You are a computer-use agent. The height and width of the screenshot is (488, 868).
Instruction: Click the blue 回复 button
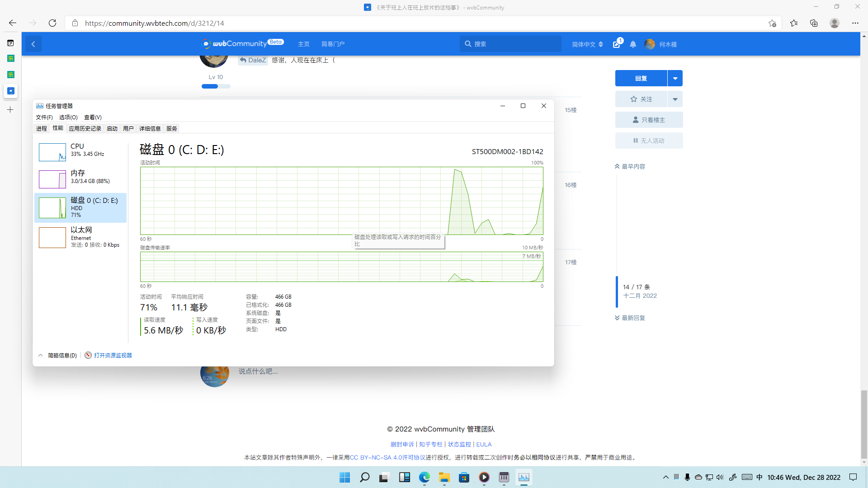tap(641, 78)
